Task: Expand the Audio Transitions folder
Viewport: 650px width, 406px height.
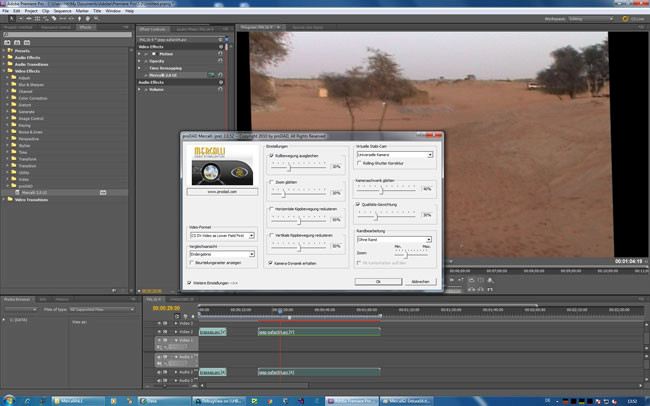Action: point(4,64)
